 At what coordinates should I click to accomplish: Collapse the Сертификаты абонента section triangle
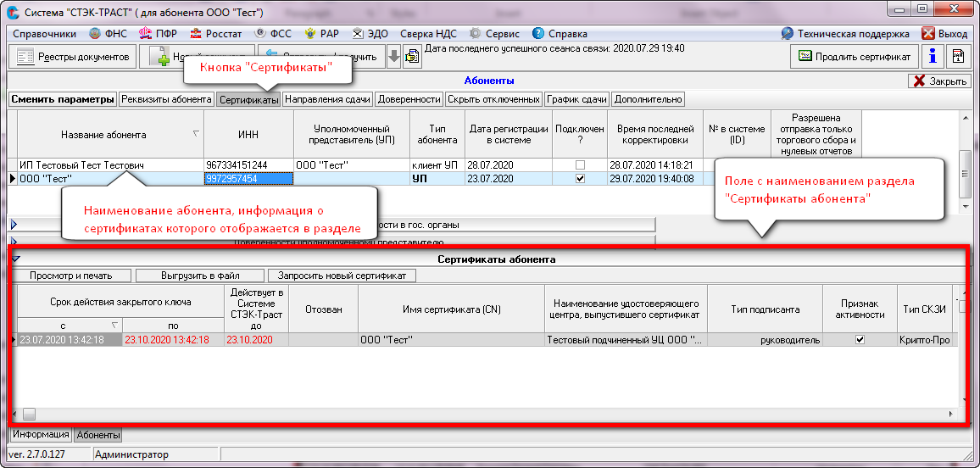pos(15,259)
